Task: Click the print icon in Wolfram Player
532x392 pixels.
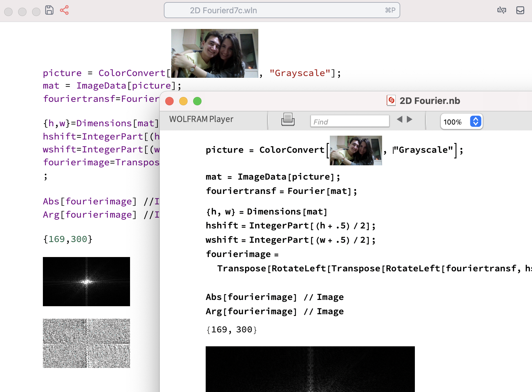Action: pyautogui.click(x=288, y=120)
